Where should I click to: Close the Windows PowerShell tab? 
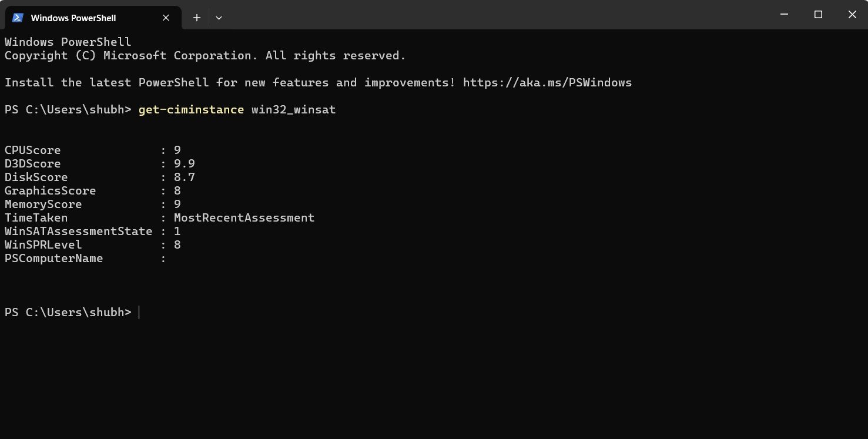pos(166,18)
